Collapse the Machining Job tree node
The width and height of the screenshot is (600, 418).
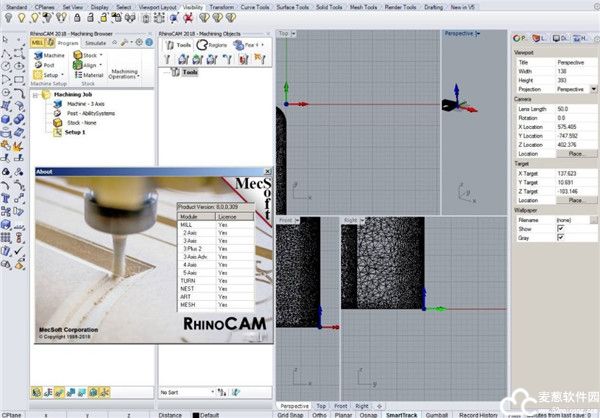pos(35,95)
